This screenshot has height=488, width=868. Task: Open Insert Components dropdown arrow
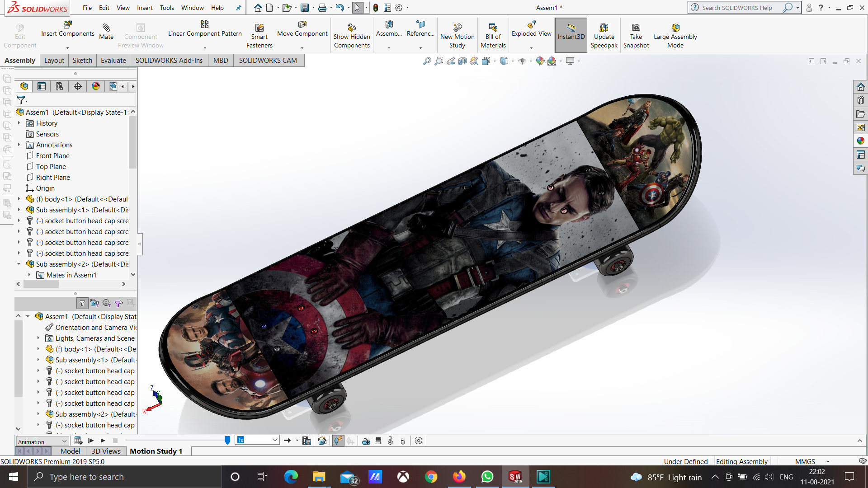coord(68,48)
